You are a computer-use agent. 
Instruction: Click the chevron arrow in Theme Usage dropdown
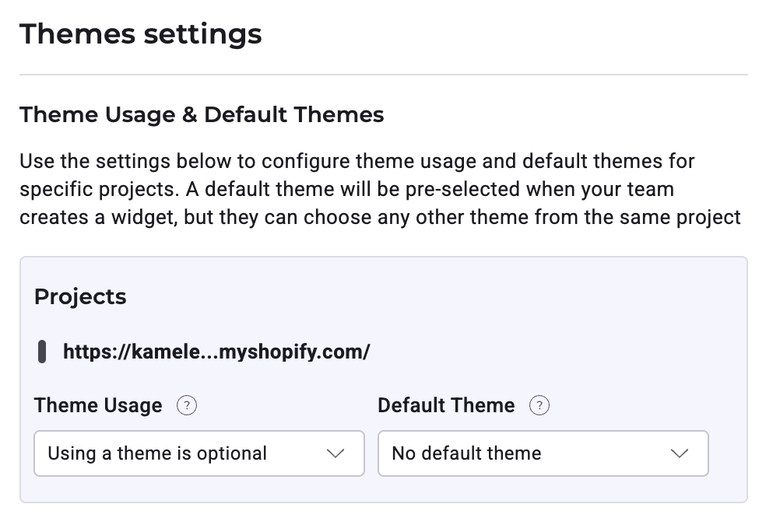tap(336, 453)
